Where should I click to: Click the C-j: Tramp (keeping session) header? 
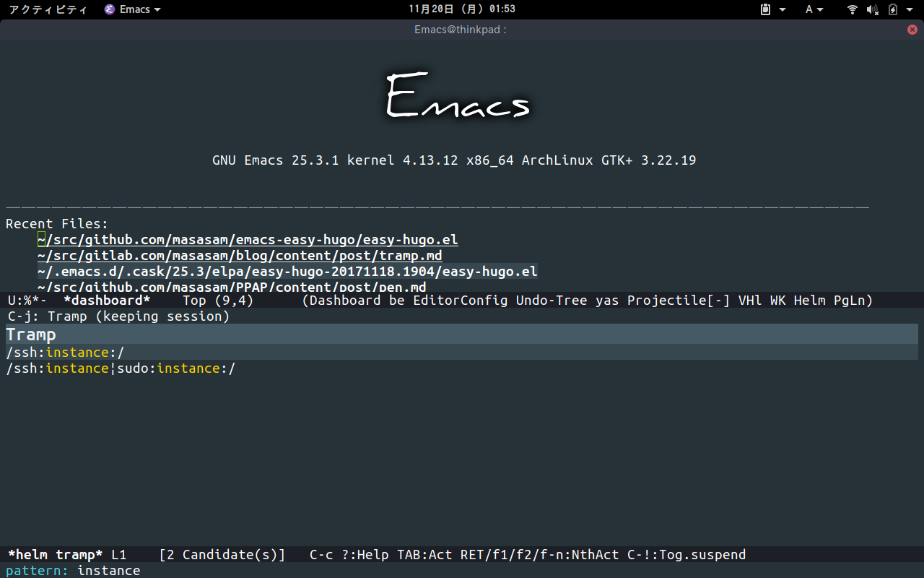pos(119,316)
